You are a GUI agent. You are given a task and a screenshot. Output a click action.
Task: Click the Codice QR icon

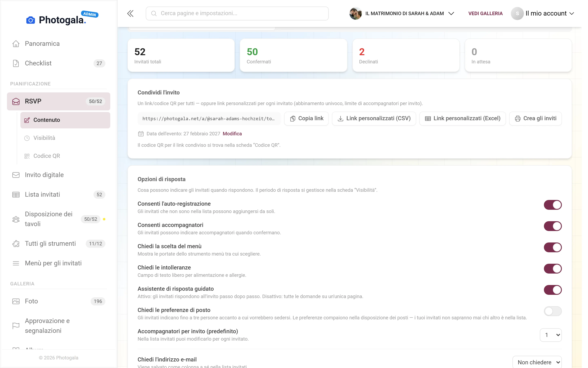(x=27, y=156)
